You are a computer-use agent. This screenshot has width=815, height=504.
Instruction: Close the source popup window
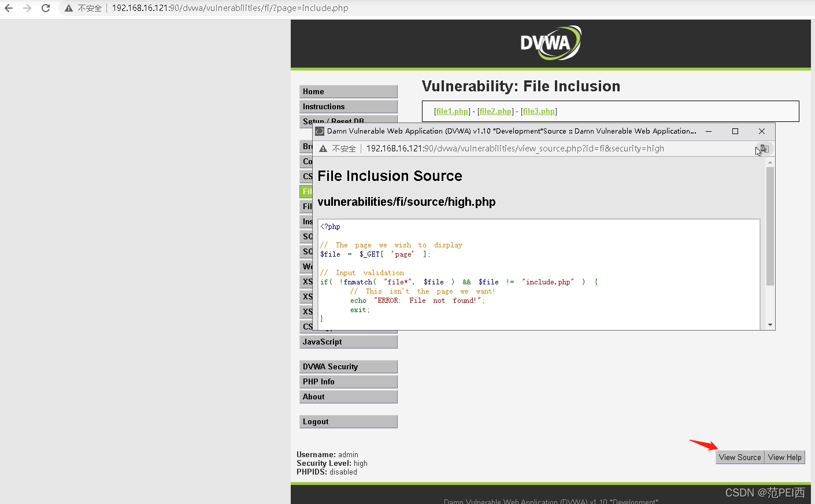[762, 131]
